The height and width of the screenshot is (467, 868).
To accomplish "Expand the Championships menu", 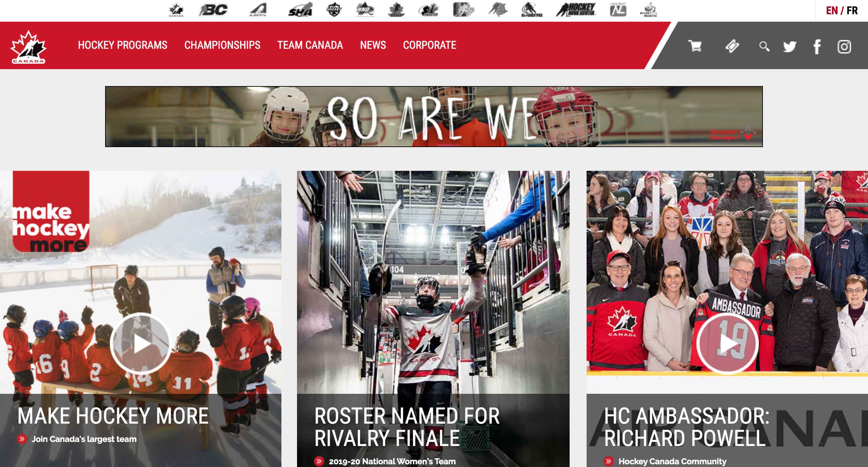I will click(x=222, y=45).
